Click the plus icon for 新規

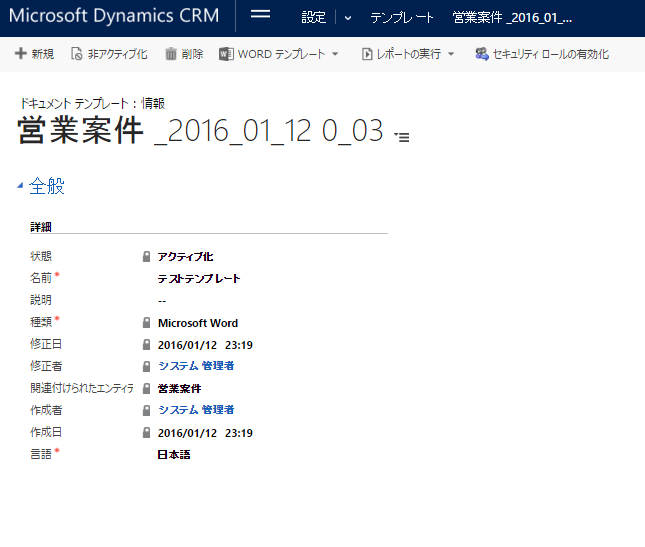pos(20,53)
